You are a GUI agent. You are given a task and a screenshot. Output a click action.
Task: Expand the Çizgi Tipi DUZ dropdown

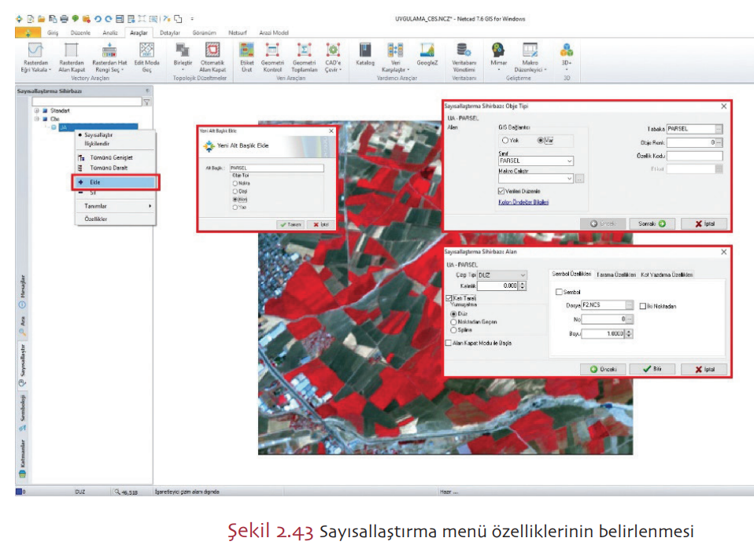click(x=522, y=275)
